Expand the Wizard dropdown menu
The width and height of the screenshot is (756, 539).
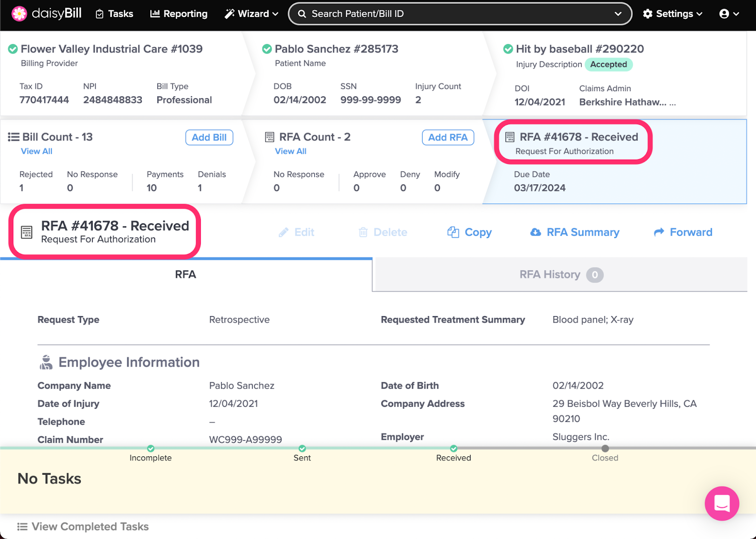251,14
